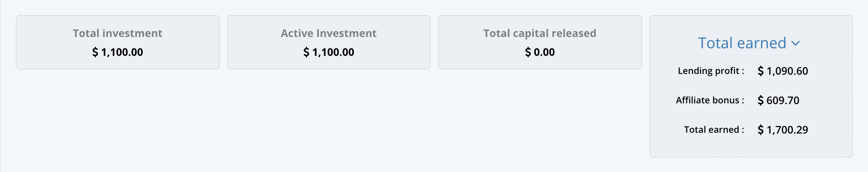Click the Lending profit label
Viewport: 868px width, 172px height.
pos(711,71)
